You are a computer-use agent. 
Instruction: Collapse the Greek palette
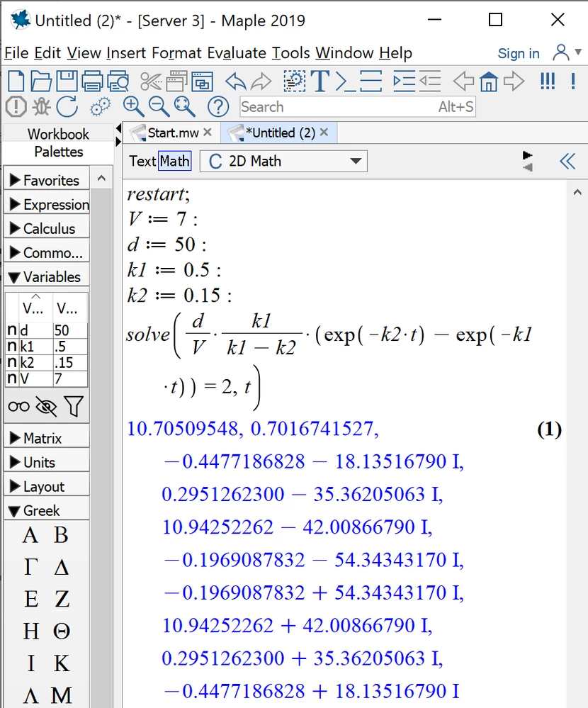pos(47,511)
